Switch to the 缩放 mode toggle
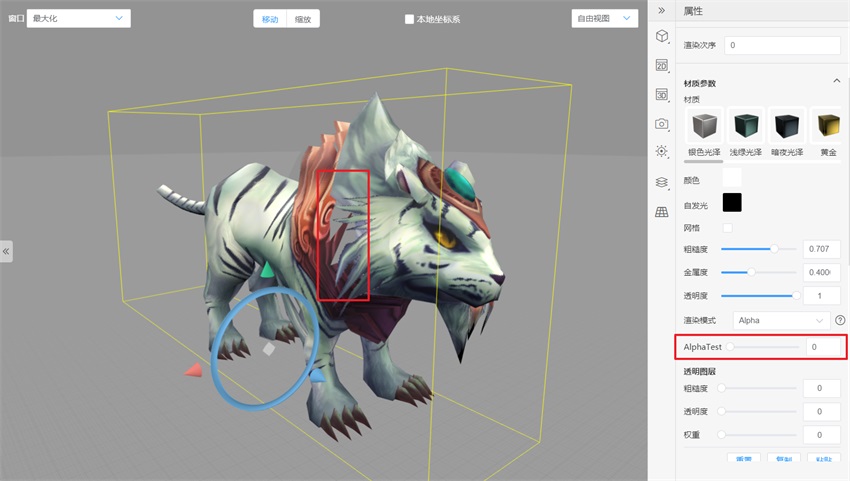 (x=303, y=19)
